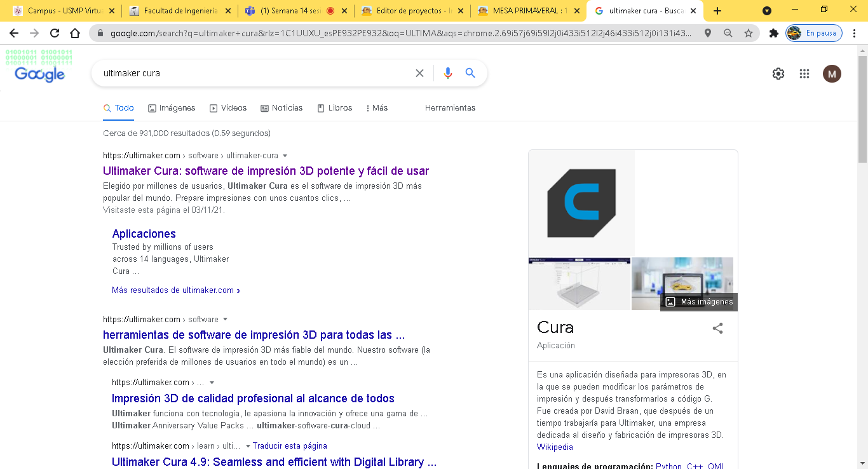Image resolution: width=868 pixels, height=469 pixels.
Task: Select the Todo search filter
Action: (x=119, y=108)
